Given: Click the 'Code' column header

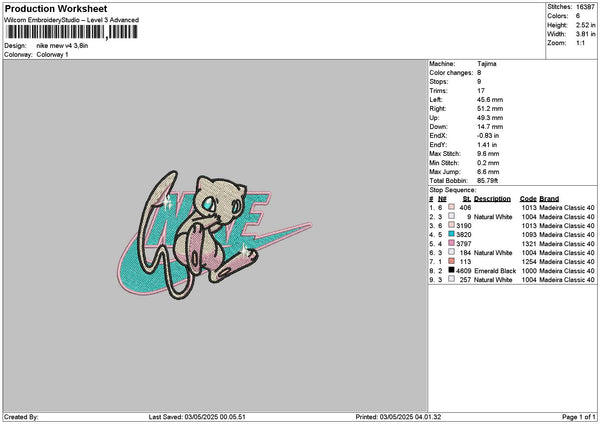Looking at the screenshot, I should coord(528,199).
